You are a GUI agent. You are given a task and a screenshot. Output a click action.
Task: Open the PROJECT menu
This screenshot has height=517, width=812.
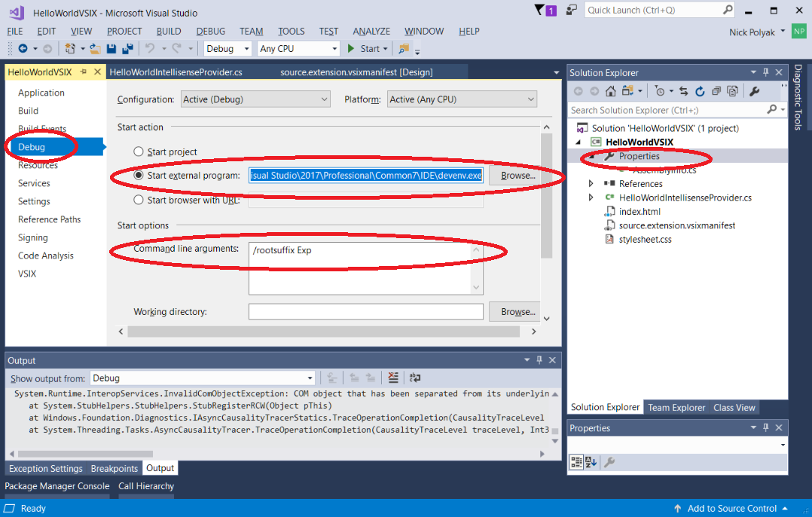tap(124, 31)
